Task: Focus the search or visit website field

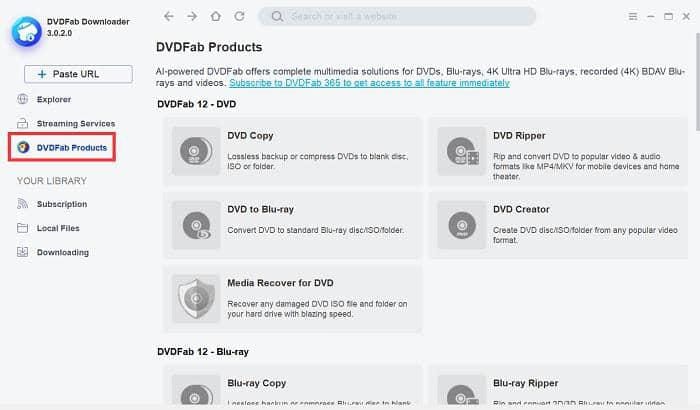Action: tap(397, 17)
